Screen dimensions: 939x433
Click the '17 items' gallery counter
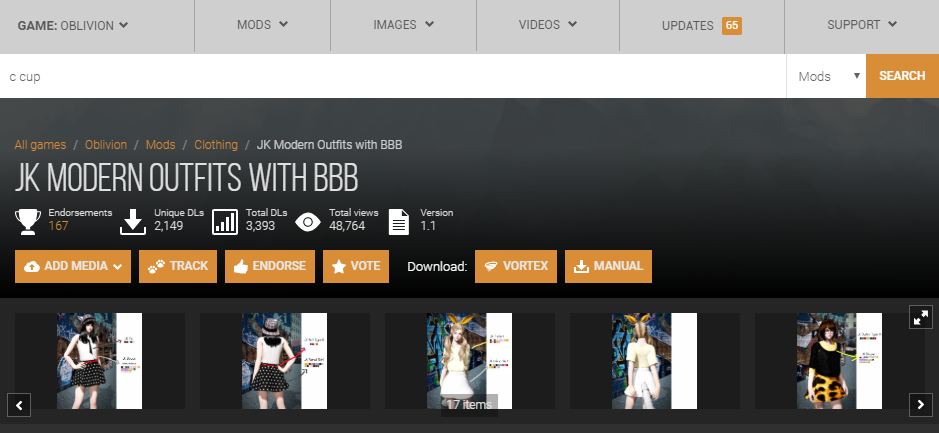coord(470,405)
